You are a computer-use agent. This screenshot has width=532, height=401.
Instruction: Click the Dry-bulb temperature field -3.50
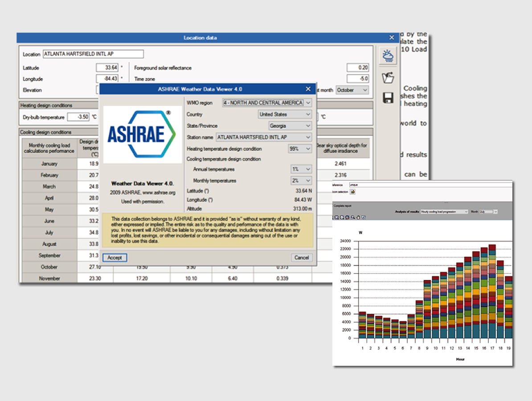point(78,117)
